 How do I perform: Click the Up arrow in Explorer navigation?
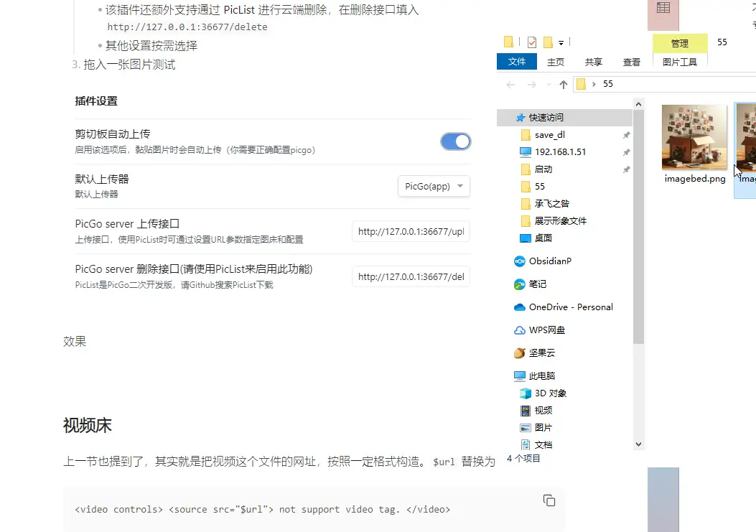564,85
